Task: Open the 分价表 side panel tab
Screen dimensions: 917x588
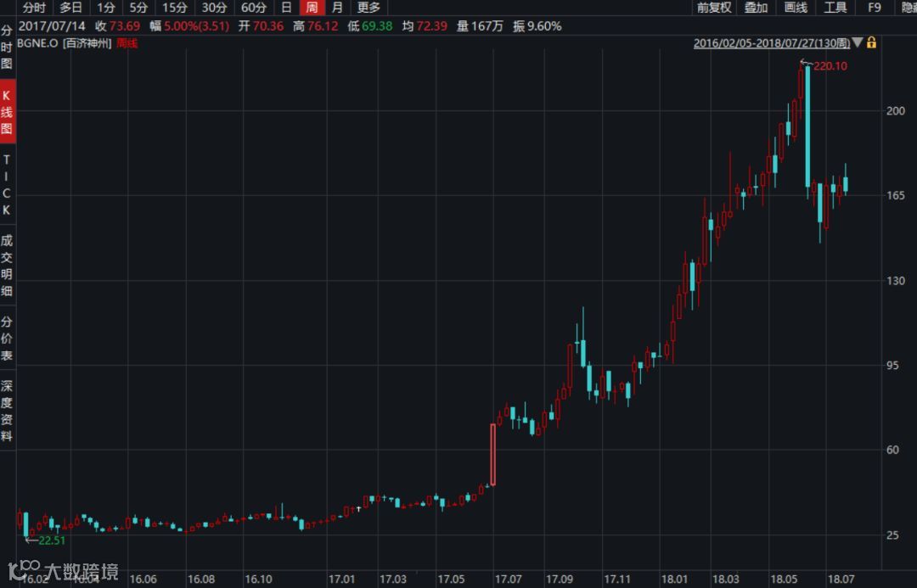Action: pyautogui.click(x=7, y=339)
